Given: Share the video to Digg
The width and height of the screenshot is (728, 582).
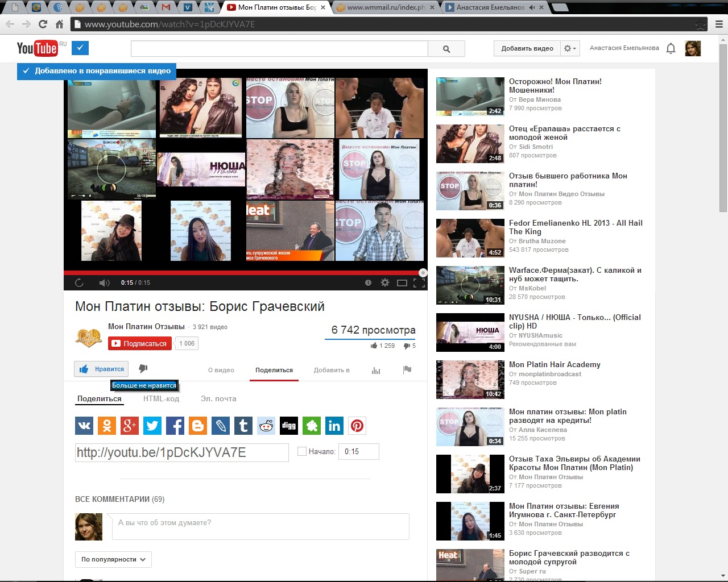Looking at the screenshot, I should click(289, 426).
